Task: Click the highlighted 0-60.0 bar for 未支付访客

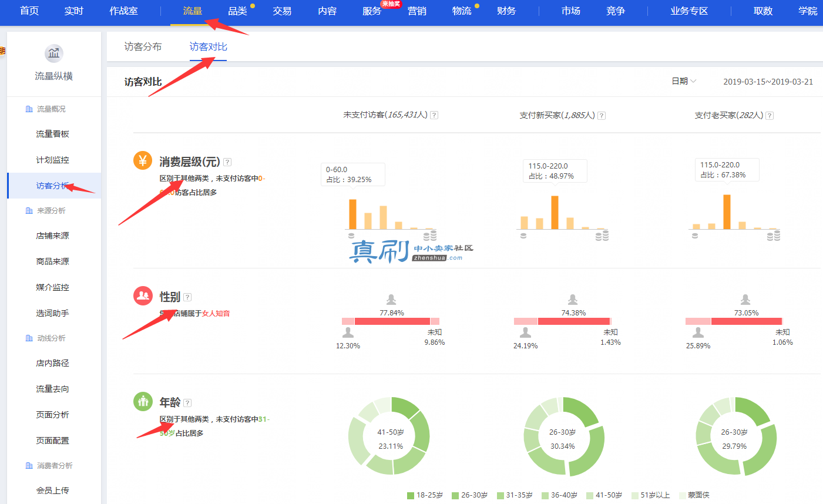Action: click(353, 214)
